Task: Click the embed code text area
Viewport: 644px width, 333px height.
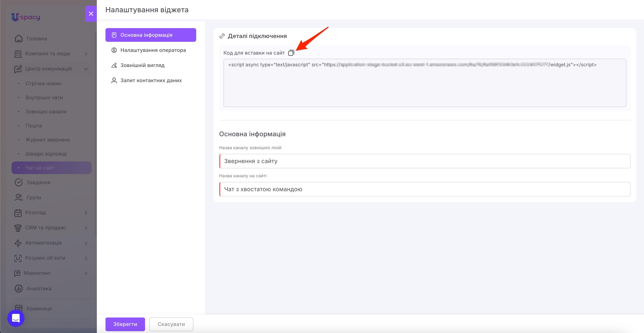Action: coord(425,83)
